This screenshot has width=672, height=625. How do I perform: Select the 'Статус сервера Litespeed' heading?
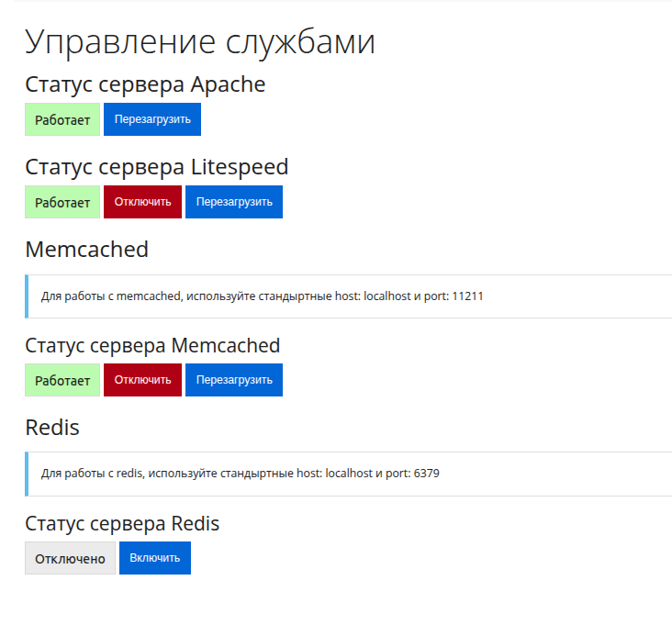click(x=156, y=167)
